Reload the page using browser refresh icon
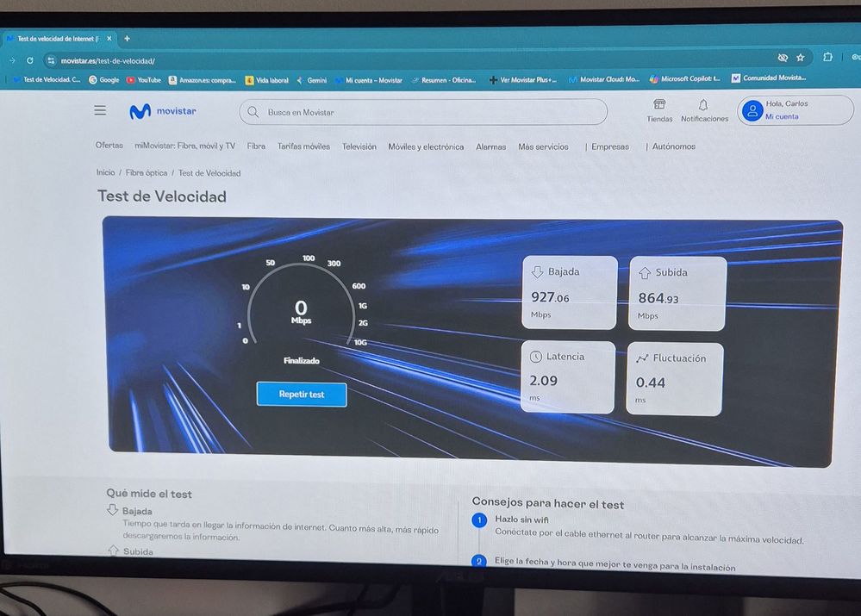The width and height of the screenshot is (861, 616). (30, 60)
